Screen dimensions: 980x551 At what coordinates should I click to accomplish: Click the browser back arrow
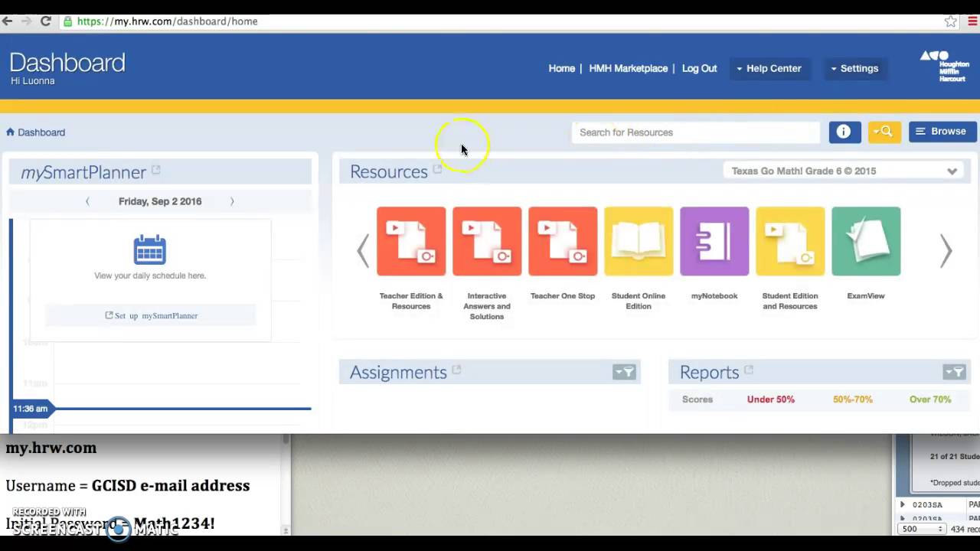point(8,21)
